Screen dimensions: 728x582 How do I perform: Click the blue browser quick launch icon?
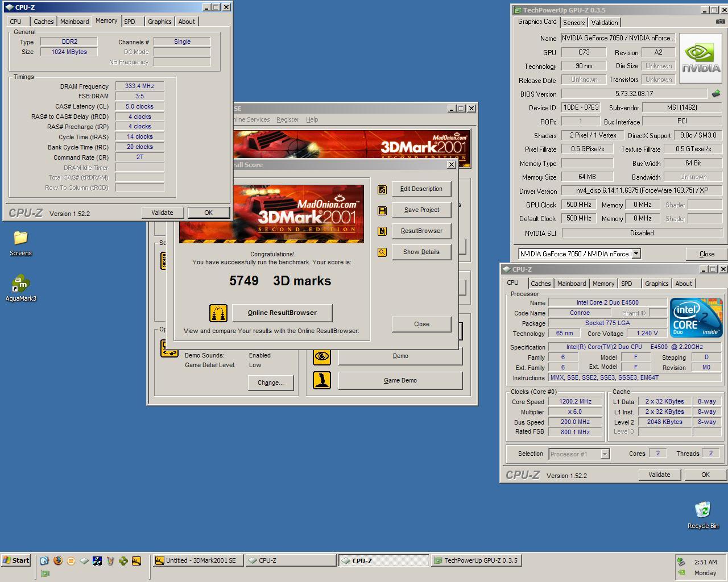click(44, 560)
